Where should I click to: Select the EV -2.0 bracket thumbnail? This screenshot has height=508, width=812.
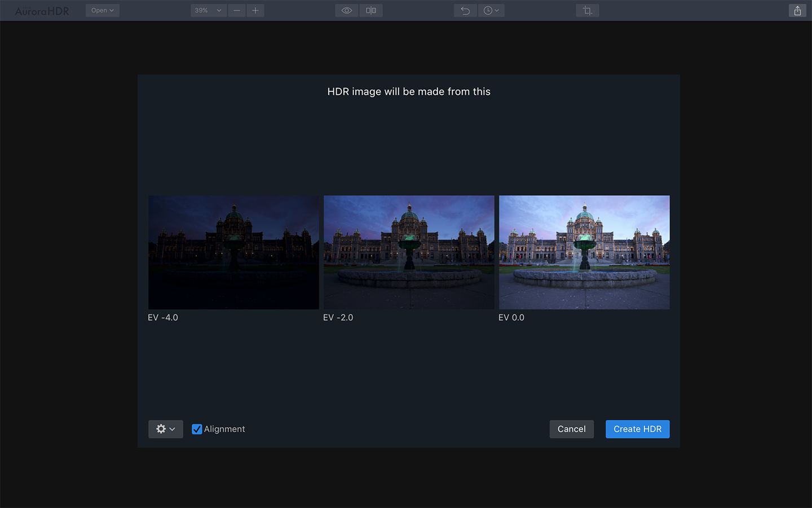tap(409, 252)
